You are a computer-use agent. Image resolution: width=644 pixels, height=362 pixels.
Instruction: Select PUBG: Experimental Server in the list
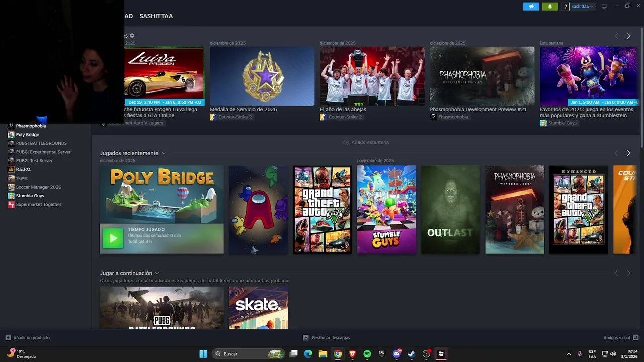point(43,152)
